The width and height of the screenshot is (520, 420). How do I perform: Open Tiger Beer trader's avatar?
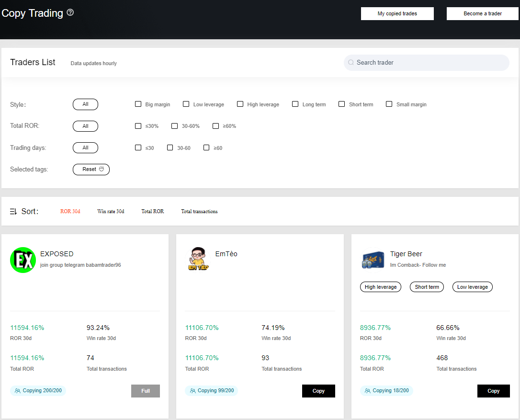pos(373,260)
